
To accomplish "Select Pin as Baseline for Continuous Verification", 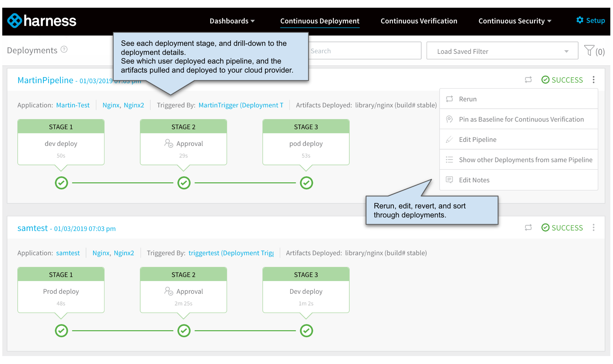I will pyautogui.click(x=519, y=119).
